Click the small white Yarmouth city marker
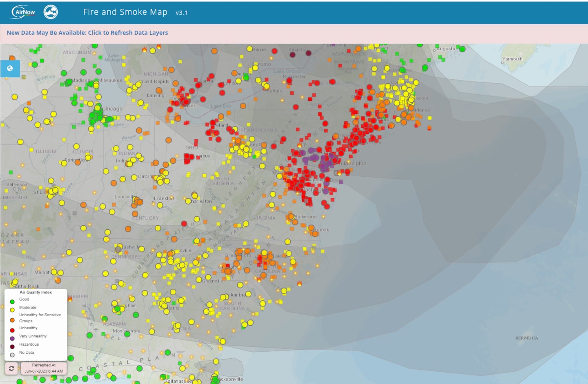 coord(503,63)
